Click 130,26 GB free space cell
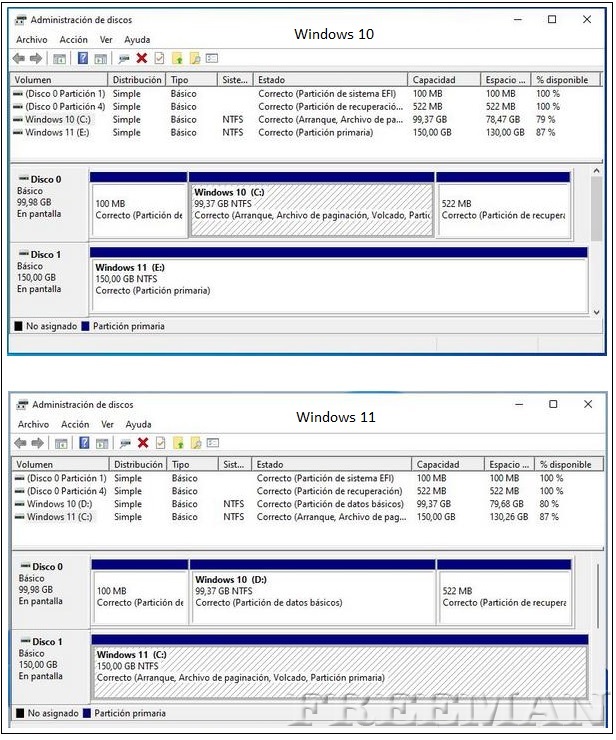This screenshot has height=740, width=616. coord(509,517)
